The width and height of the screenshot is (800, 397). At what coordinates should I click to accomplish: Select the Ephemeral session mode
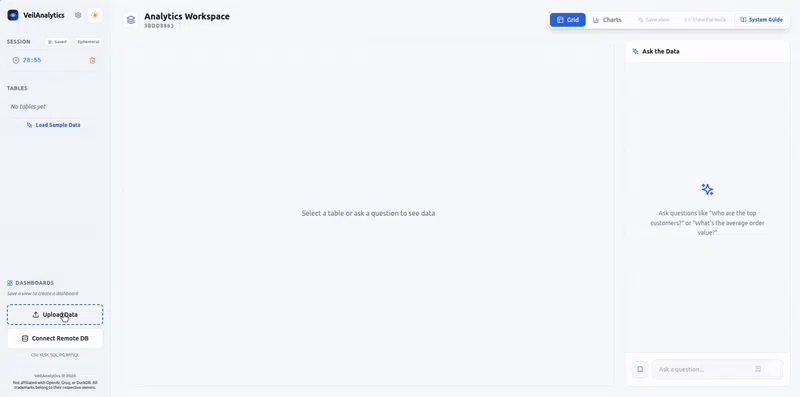tap(88, 42)
